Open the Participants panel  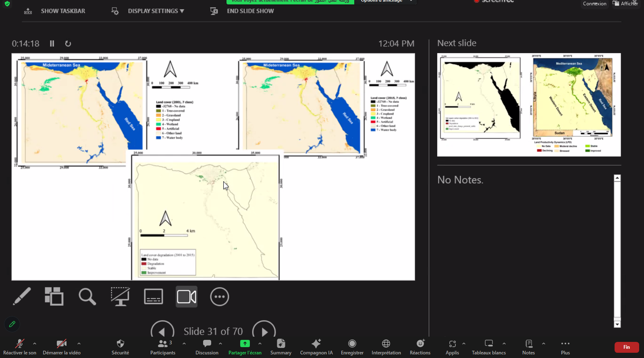click(x=163, y=347)
